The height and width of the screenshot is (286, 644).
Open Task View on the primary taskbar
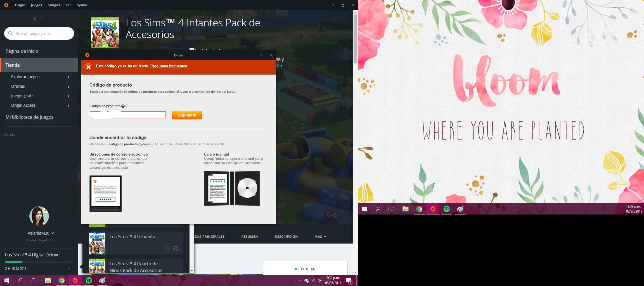coord(34,280)
